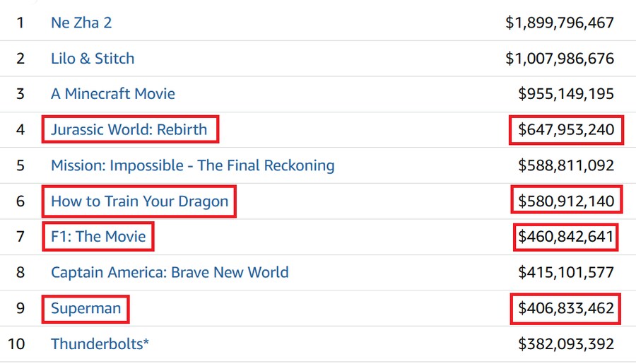Click the $1,899,796,467 gross figure

coord(560,23)
